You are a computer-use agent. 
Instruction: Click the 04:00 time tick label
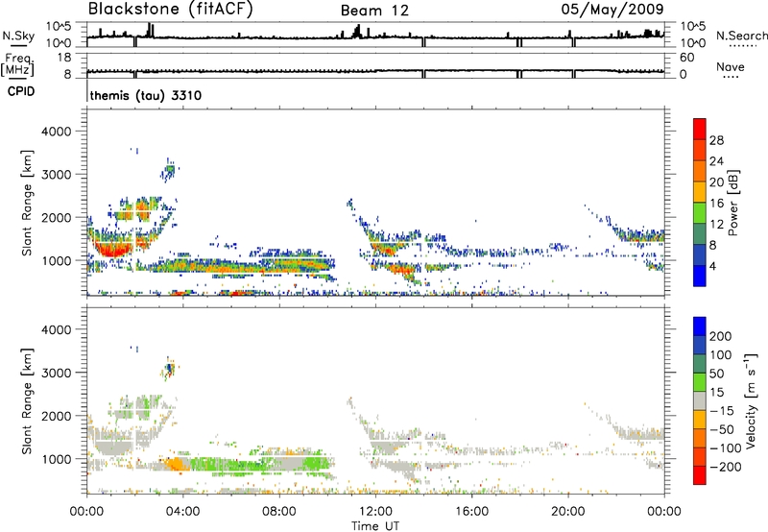tap(183, 512)
